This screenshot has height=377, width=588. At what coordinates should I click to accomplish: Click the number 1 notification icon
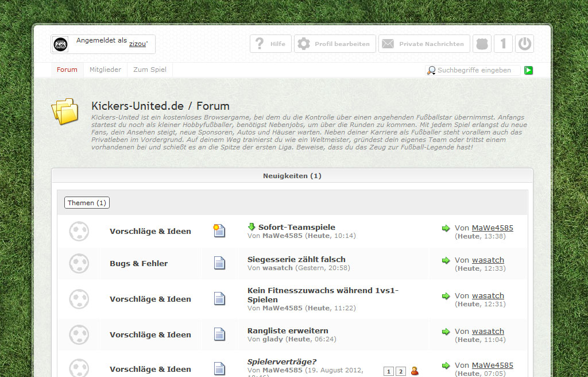click(503, 44)
